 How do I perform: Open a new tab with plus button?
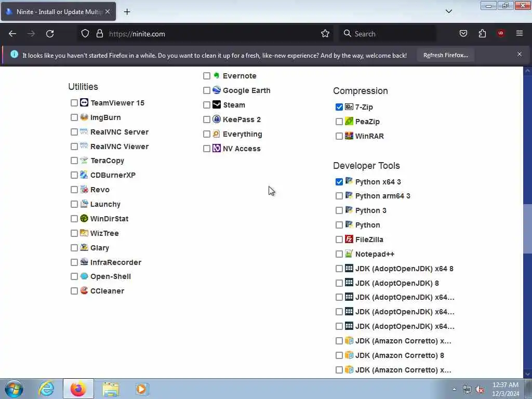(127, 11)
